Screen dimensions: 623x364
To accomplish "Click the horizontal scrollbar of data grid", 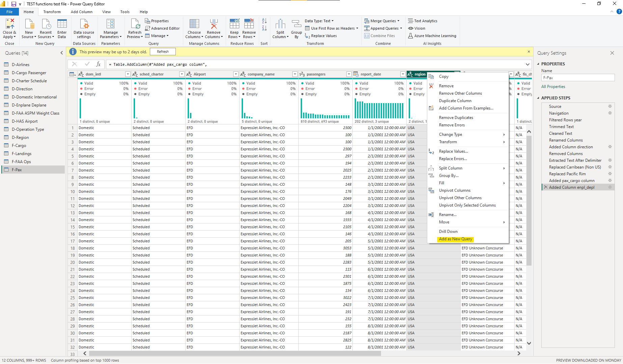I will 235,353.
